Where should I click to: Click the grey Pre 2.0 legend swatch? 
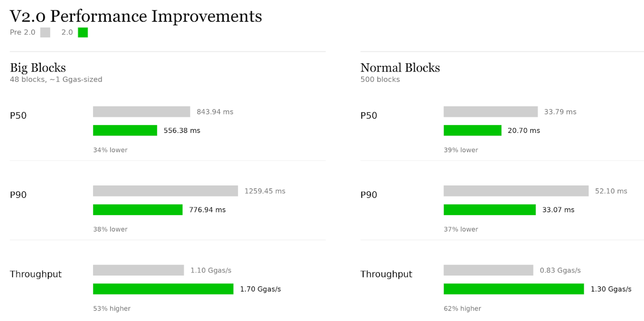coord(45,32)
